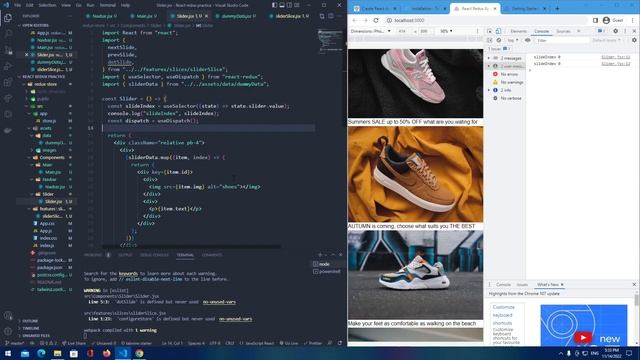Open Chrome side panel icon

(596, 20)
